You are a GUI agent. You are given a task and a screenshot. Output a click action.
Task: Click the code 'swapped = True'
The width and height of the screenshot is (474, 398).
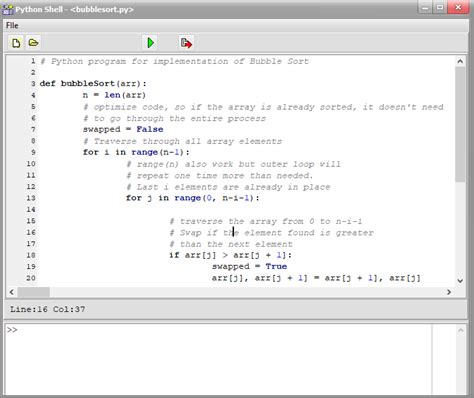tap(249, 267)
